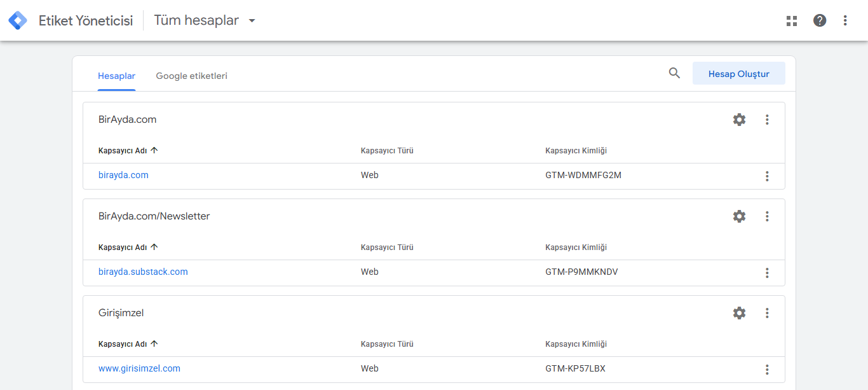Image resolution: width=868 pixels, height=390 pixels.
Task: Sort BirAyda.com/Newsletter containers by Kapsayıcı Adı arrow
Action: (154, 247)
